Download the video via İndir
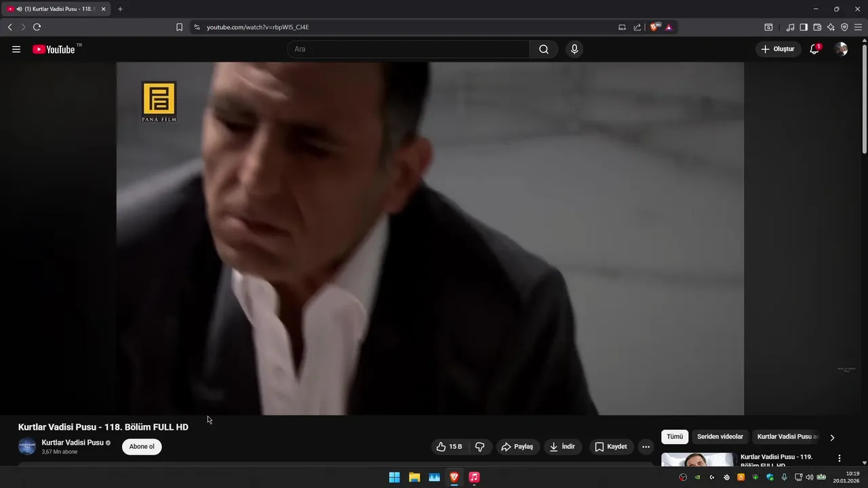Image resolution: width=868 pixels, height=488 pixels. point(562,447)
